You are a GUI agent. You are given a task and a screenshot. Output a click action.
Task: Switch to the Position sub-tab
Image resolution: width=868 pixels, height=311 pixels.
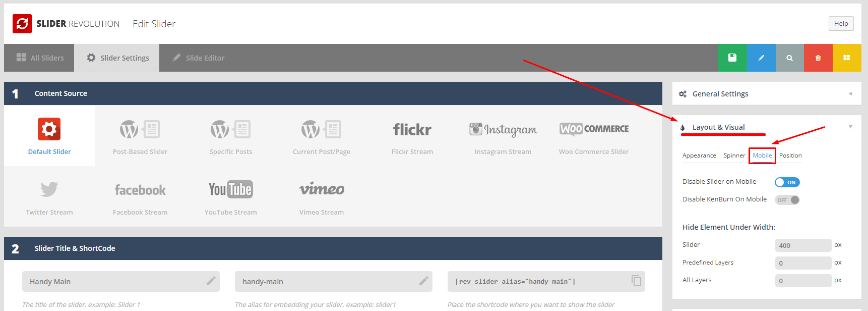(x=790, y=155)
